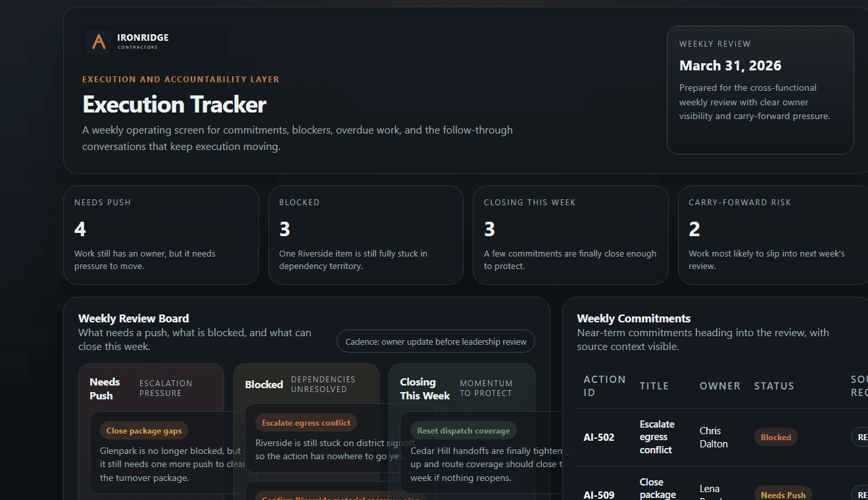Click the Cadence owner update pill
Image resolution: width=868 pixels, height=500 pixels.
435,341
